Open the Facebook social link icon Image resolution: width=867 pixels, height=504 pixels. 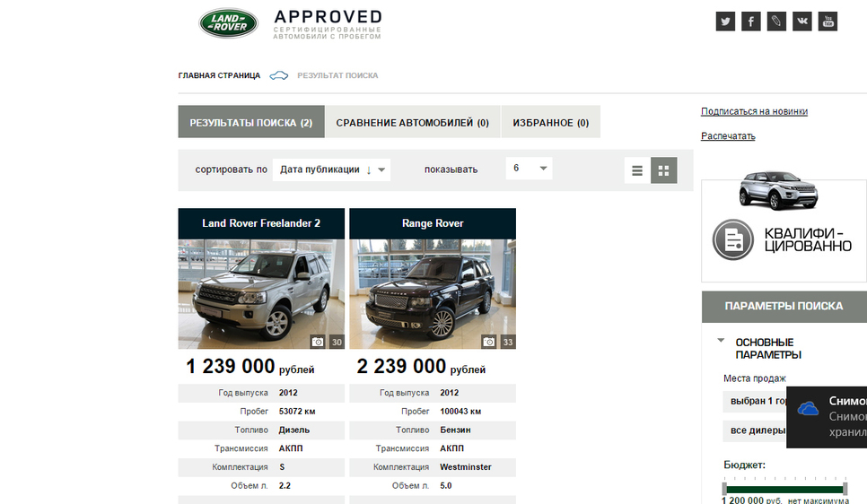click(751, 22)
